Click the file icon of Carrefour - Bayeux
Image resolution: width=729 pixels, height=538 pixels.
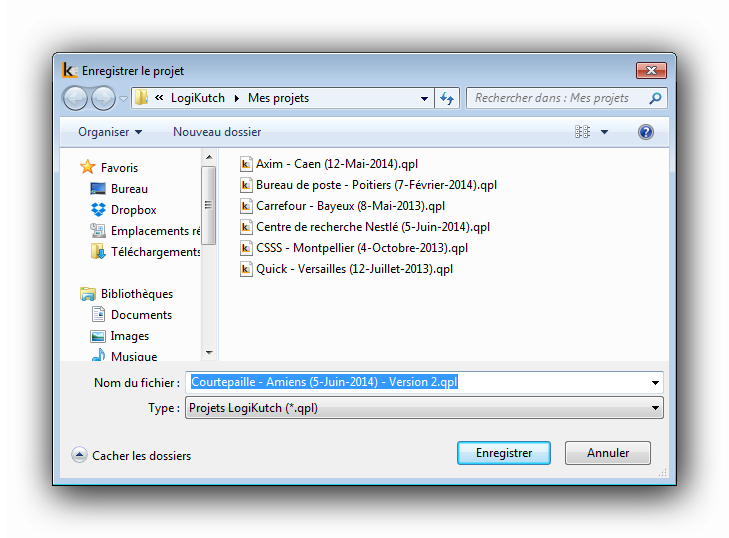click(x=246, y=206)
